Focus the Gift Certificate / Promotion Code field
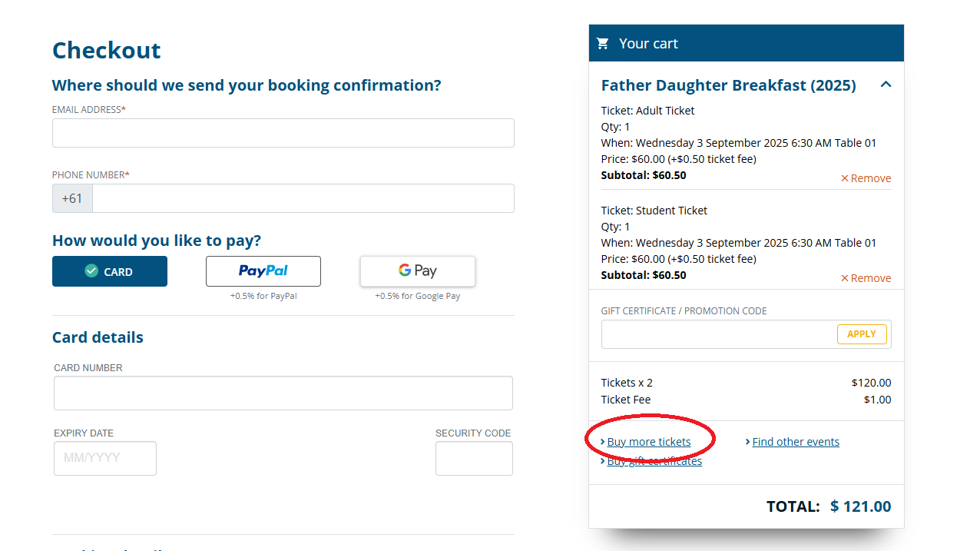 pos(719,334)
